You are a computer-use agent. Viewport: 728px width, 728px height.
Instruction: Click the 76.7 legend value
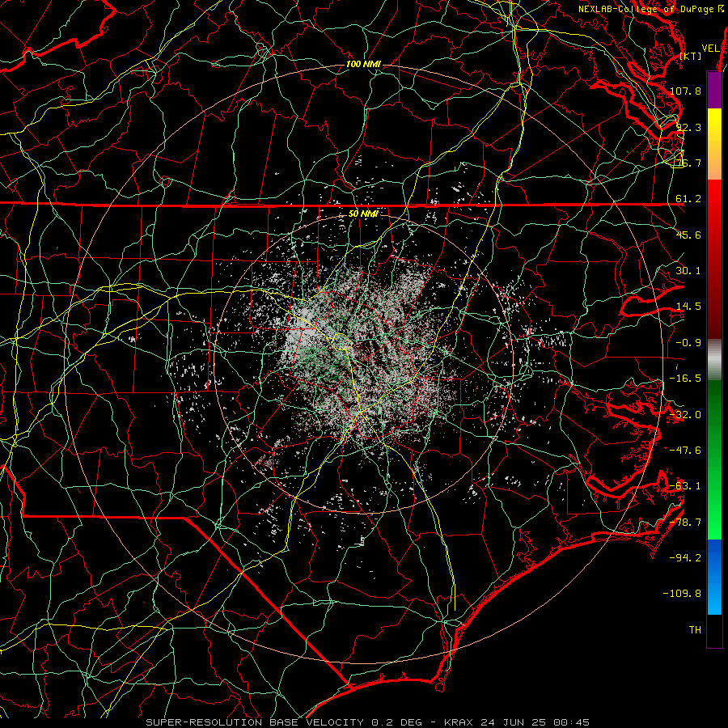point(688,163)
